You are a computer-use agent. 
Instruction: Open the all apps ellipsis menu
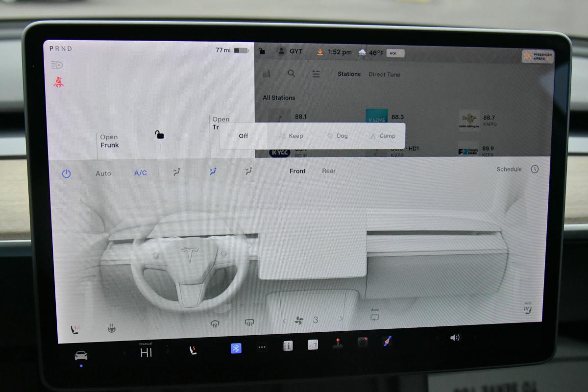point(262,347)
